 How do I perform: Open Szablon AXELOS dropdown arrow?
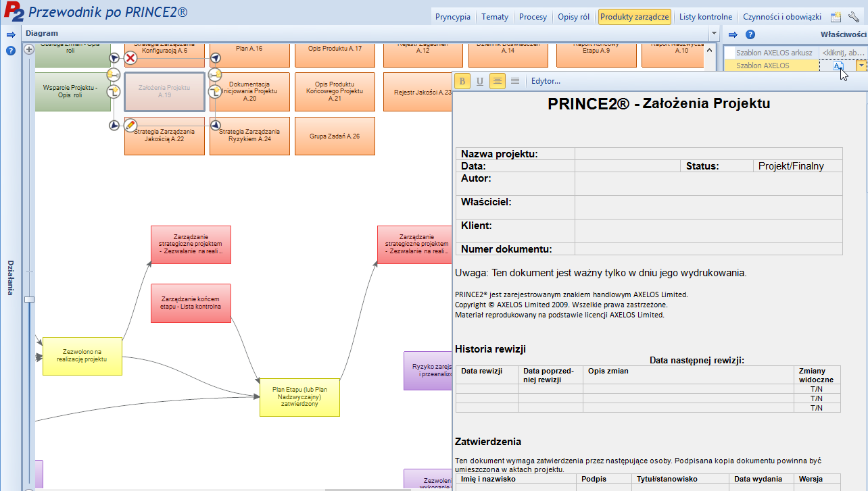[x=861, y=66]
